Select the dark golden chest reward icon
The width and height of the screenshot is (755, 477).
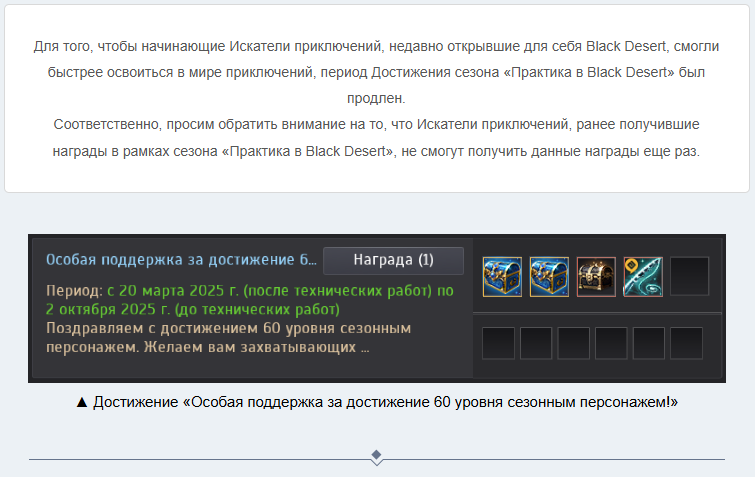(x=596, y=277)
